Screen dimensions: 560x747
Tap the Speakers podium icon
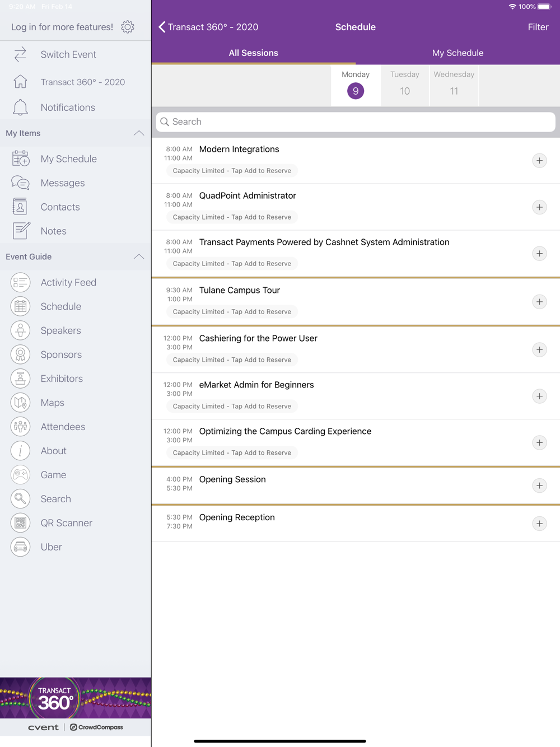(20, 331)
